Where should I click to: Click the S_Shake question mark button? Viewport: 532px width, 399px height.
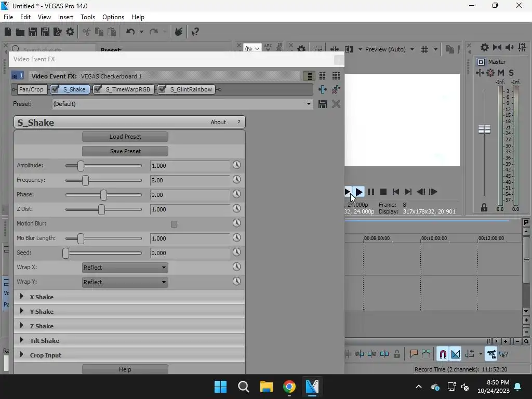tap(239, 122)
